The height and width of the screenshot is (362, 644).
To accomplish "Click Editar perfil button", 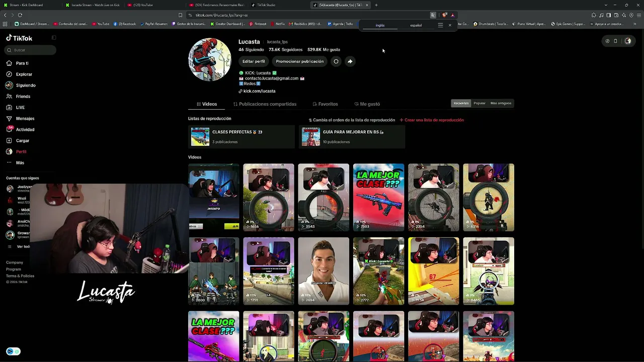I will pos(254,61).
